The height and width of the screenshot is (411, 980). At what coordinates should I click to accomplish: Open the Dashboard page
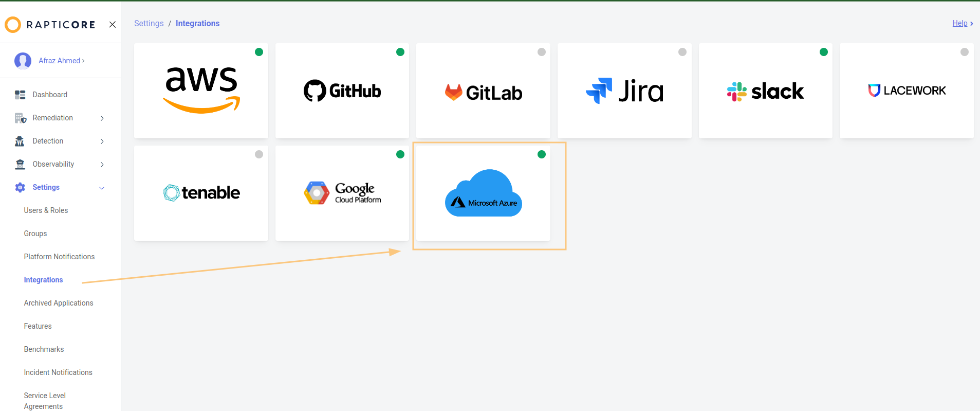pos(50,95)
